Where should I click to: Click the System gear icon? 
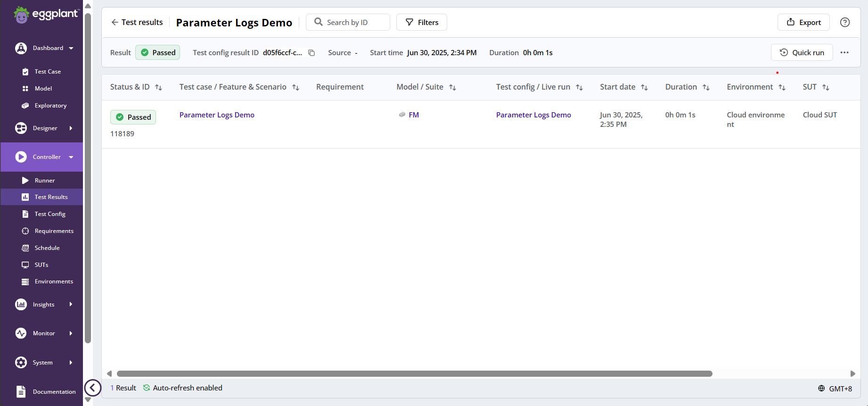coord(21,363)
